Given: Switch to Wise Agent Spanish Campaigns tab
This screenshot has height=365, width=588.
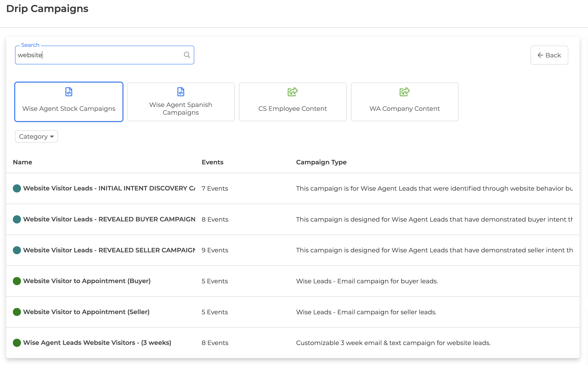Looking at the screenshot, I should pyautogui.click(x=181, y=102).
